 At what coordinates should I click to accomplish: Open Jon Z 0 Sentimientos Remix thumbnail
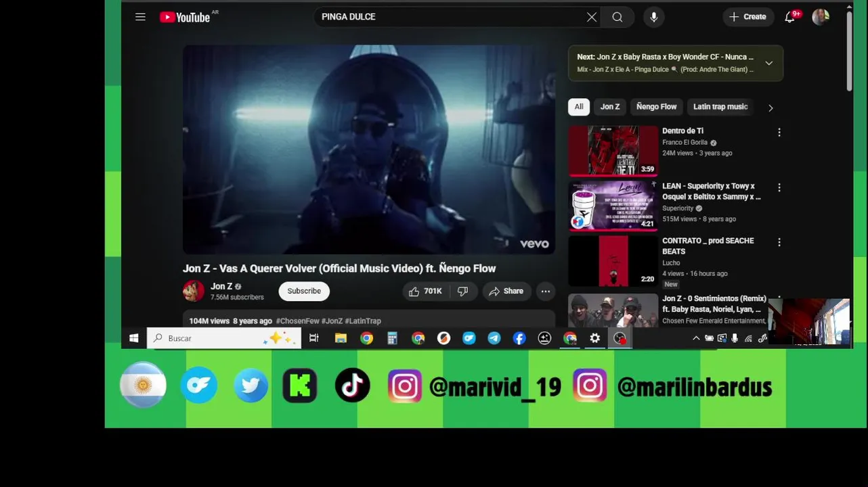(x=613, y=310)
